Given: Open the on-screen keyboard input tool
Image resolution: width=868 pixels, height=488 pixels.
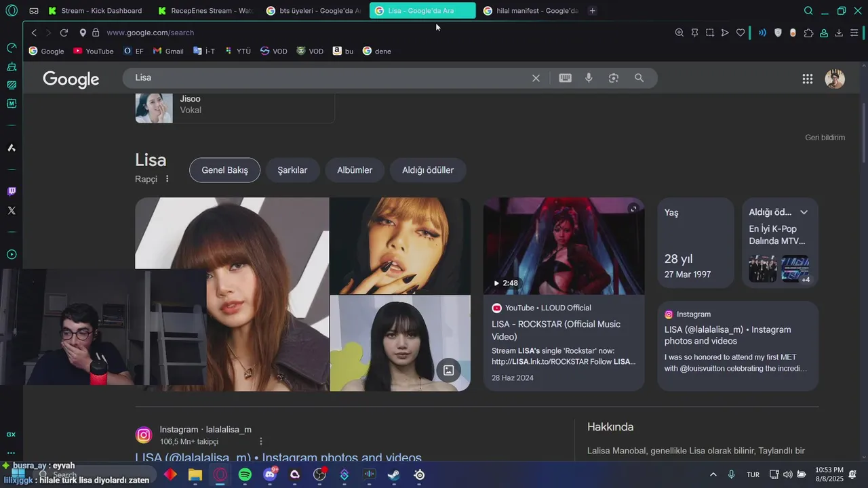Looking at the screenshot, I should (565, 78).
